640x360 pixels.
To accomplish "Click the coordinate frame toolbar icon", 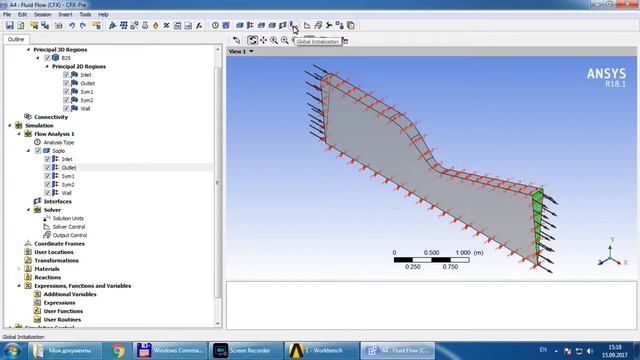I will tap(112, 25).
